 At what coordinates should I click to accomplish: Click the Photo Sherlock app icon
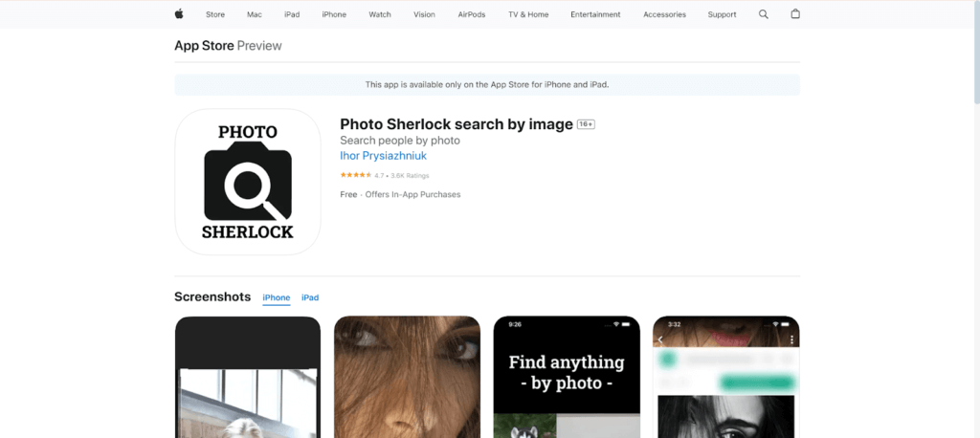tap(248, 182)
